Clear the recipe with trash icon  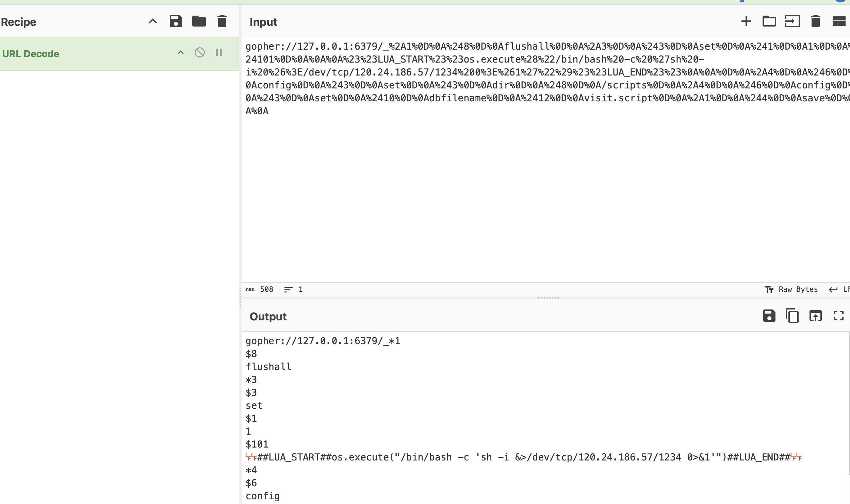pyautogui.click(x=222, y=21)
